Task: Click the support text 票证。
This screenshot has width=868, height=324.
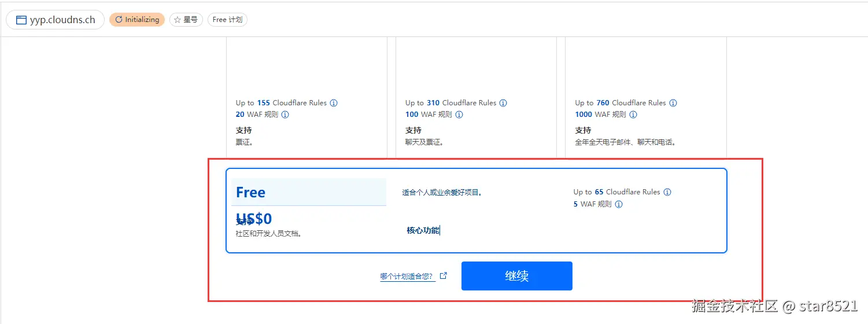Action: [x=244, y=142]
